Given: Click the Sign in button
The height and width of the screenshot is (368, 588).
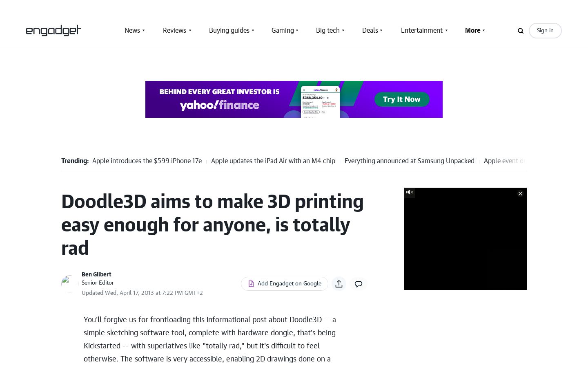Looking at the screenshot, I should point(545,31).
